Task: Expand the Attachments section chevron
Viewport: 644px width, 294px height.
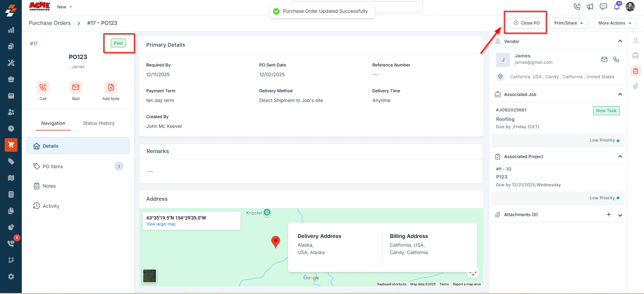Action: (620, 215)
